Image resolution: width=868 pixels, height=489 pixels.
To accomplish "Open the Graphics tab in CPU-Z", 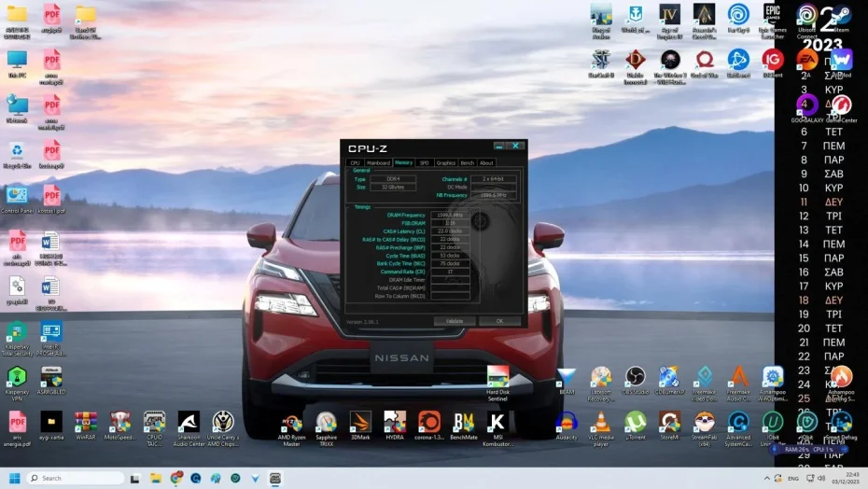I will tap(445, 162).
